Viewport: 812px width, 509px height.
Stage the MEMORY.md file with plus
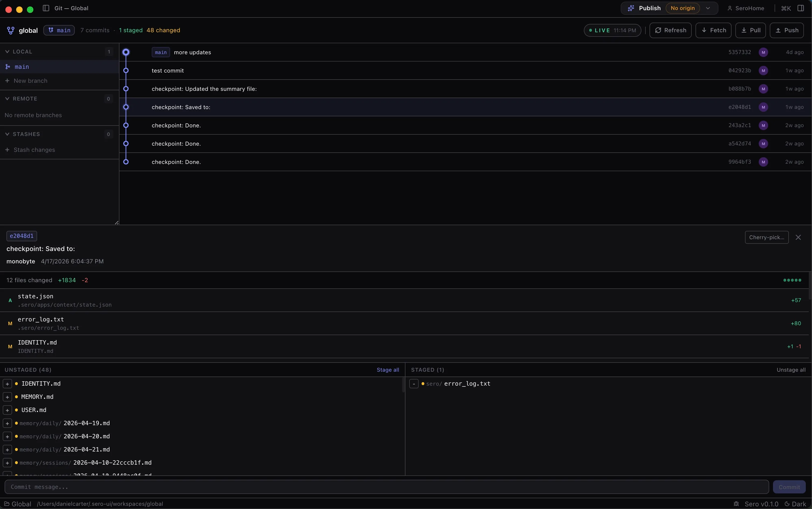click(8, 397)
